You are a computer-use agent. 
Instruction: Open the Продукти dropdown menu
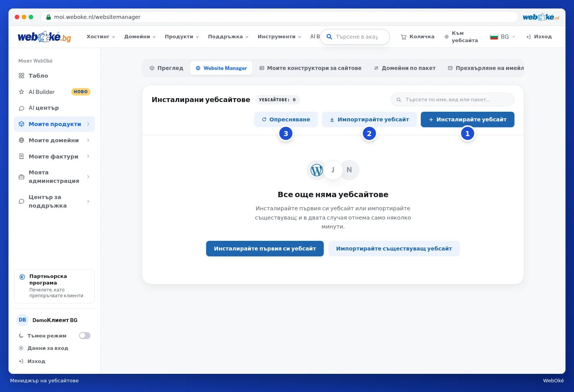click(x=182, y=37)
